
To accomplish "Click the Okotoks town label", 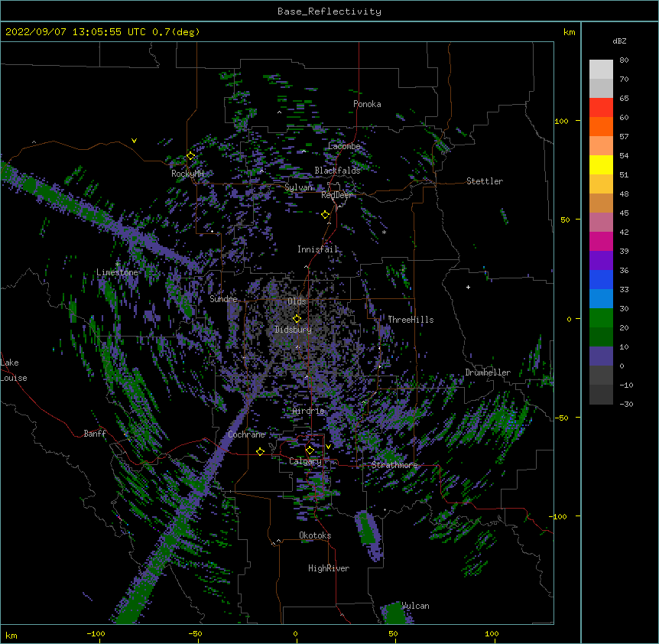I will [x=315, y=535].
